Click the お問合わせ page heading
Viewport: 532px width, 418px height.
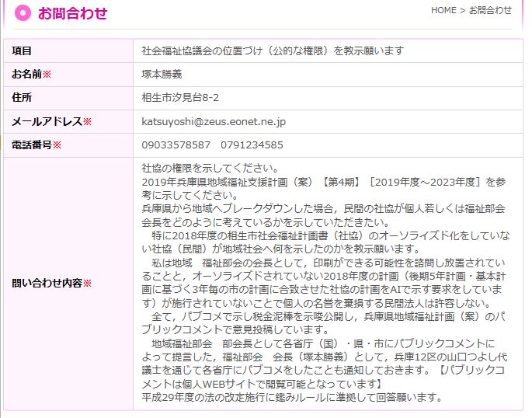(x=72, y=13)
